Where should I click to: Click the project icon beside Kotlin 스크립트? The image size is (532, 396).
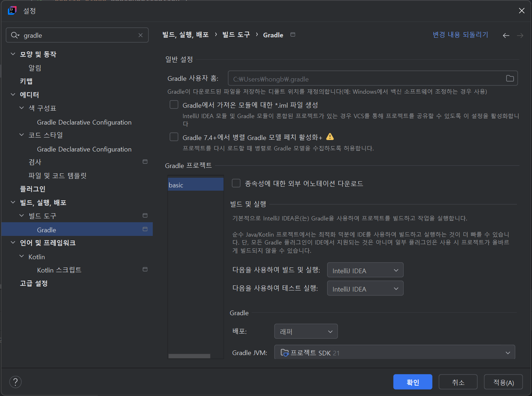click(145, 269)
